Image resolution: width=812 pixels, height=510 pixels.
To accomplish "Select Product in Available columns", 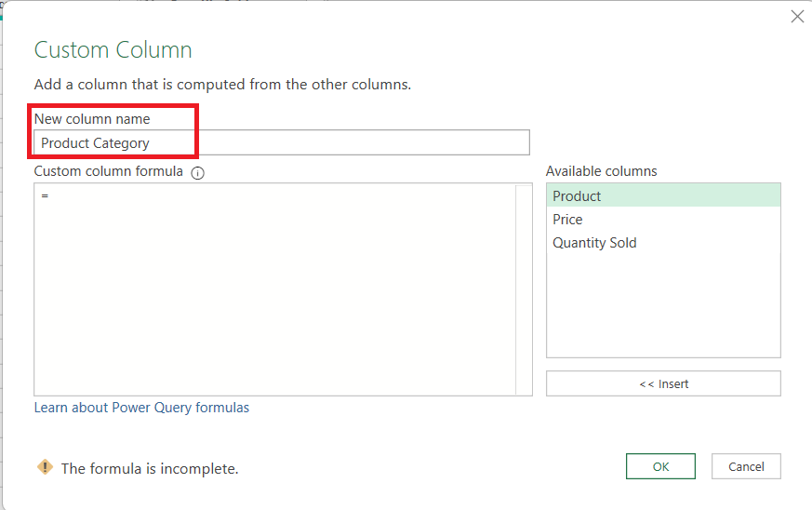I will [x=663, y=195].
